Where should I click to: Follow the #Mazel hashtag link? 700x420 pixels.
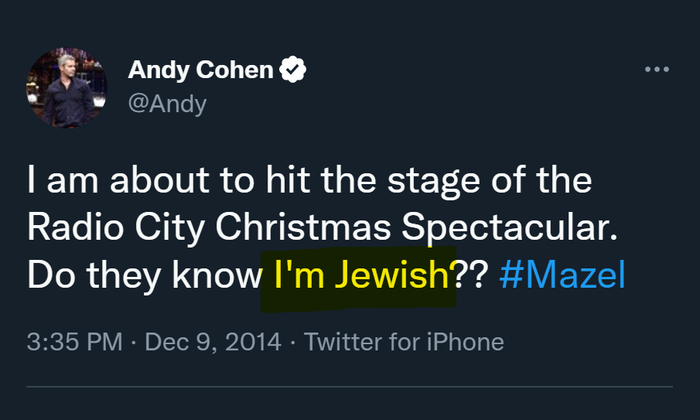[x=561, y=275]
